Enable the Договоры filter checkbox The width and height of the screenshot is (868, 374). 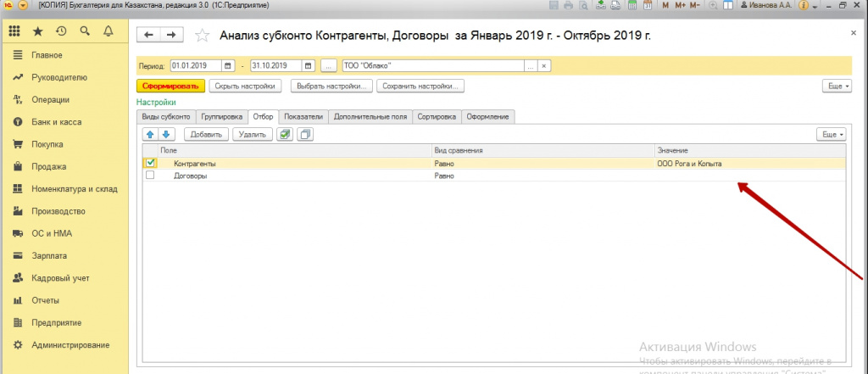click(150, 176)
